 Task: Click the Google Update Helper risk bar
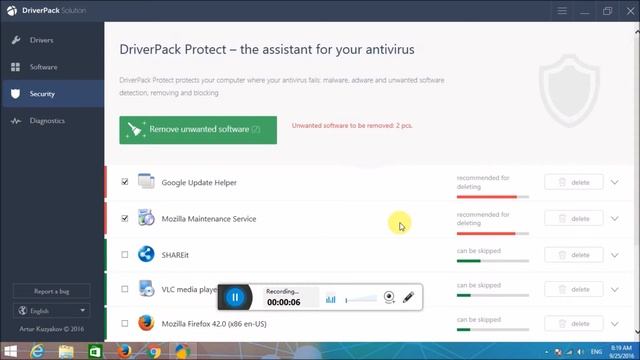pyautogui.click(x=493, y=197)
